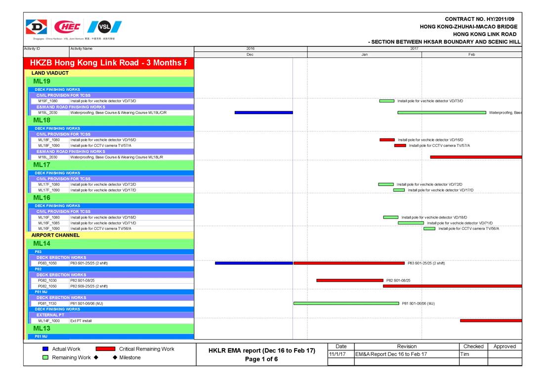The height and width of the screenshot is (392, 555).
Task: Click the "Ext PT install" activity name
Action: pyautogui.click(x=81, y=321)
